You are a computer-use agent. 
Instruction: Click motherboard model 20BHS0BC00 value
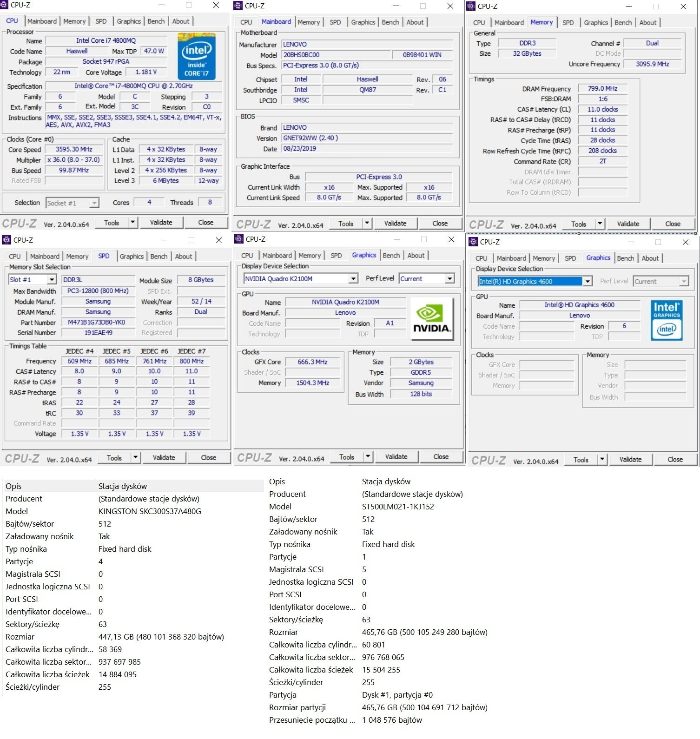[335, 55]
